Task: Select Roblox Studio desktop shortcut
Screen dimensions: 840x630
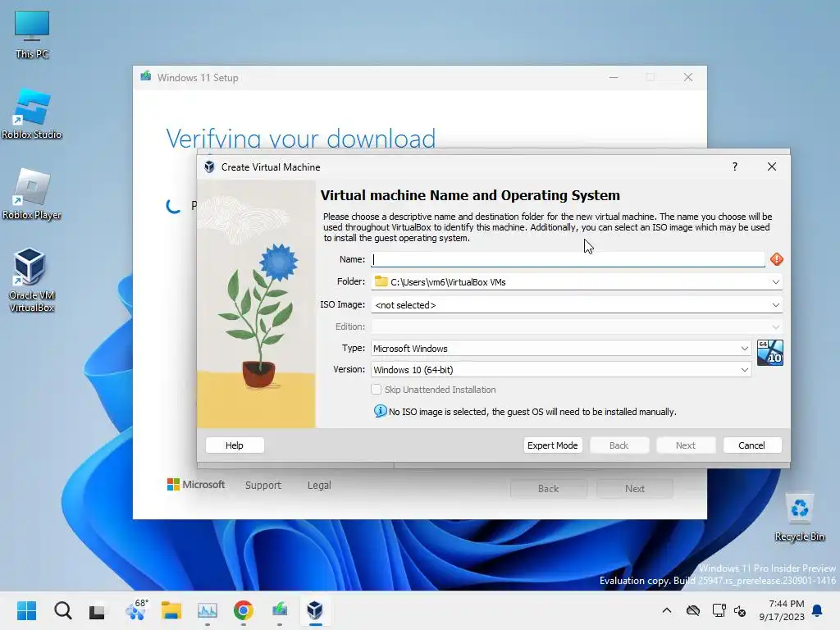Action: coord(32,114)
